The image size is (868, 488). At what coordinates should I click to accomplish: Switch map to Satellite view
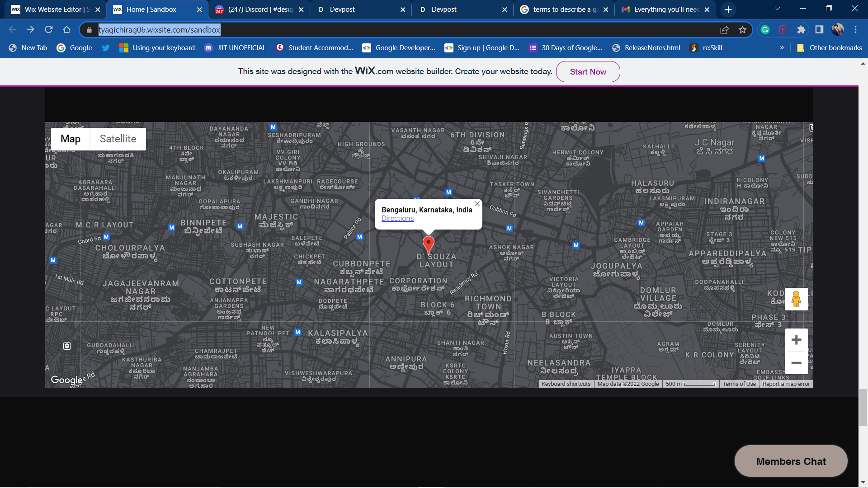click(x=118, y=139)
